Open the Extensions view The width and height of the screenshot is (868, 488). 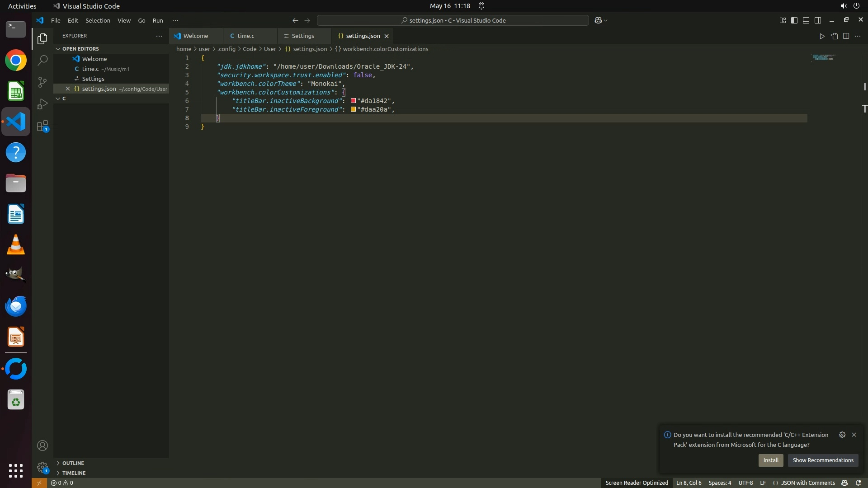[42, 126]
